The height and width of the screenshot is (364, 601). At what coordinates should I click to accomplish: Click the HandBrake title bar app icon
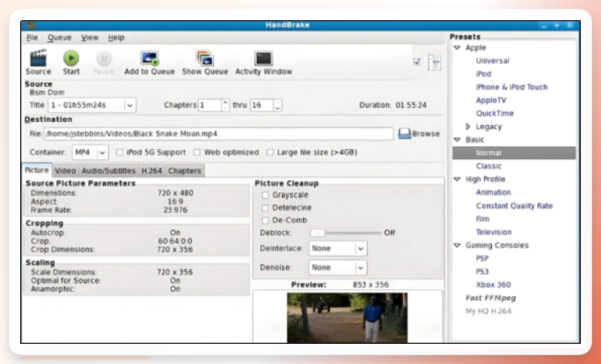30,25
